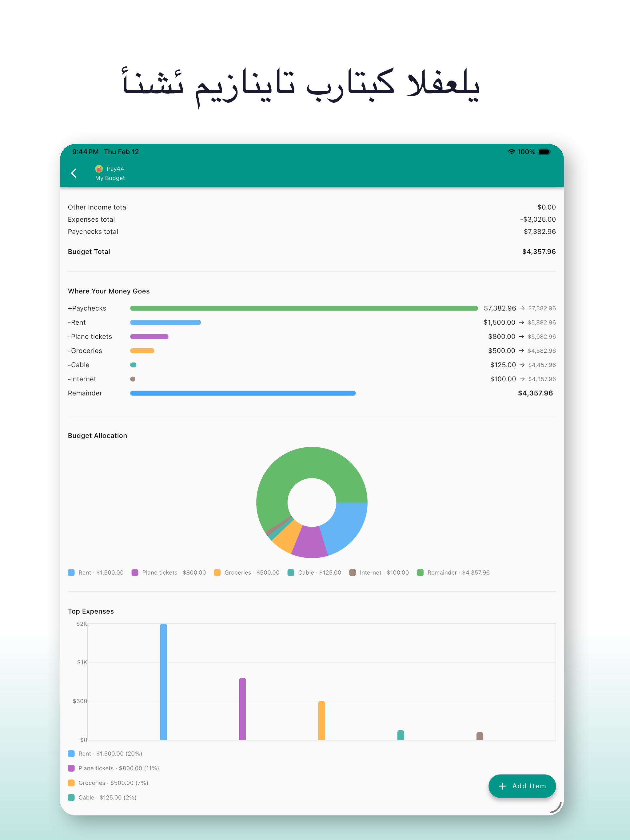Click the 'Expenses total' label
The height and width of the screenshot is (840, 630).
pos(91,220)
